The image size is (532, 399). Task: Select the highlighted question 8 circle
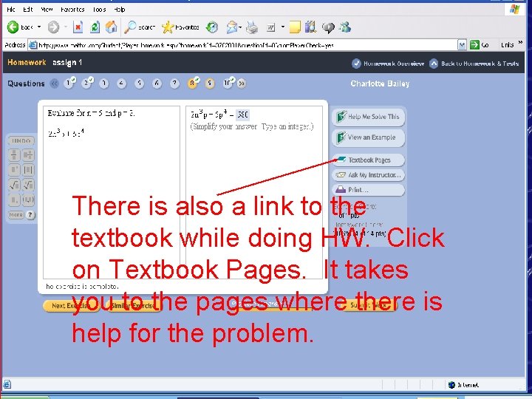pyautogui.click(x=192, y=83)
